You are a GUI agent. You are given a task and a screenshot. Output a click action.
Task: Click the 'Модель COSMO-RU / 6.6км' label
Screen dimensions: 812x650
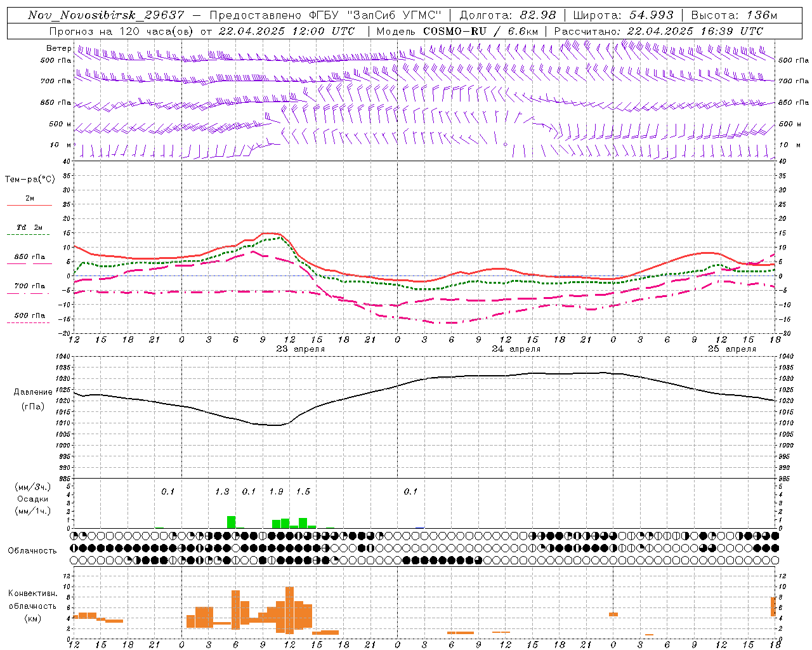(457, 31)
